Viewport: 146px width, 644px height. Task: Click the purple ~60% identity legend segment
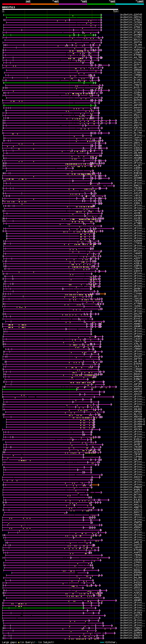coord(73,4)
